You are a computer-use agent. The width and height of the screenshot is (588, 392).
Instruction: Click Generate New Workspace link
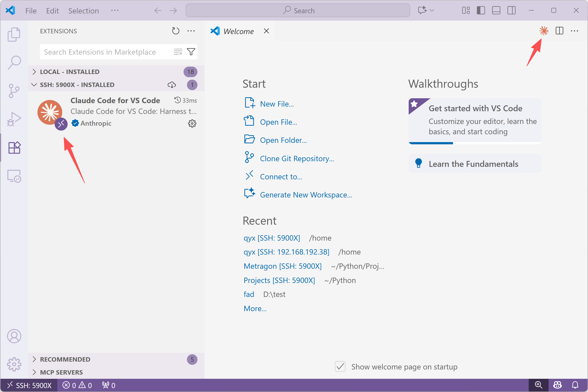[x=306, y=195]
